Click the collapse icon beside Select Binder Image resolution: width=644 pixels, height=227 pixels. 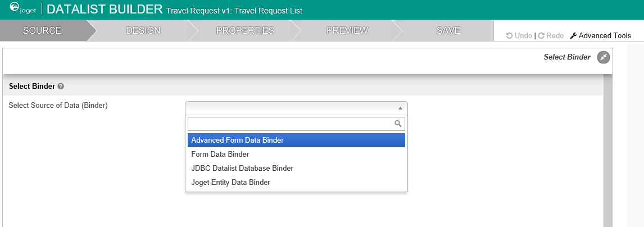pos(603,57)
